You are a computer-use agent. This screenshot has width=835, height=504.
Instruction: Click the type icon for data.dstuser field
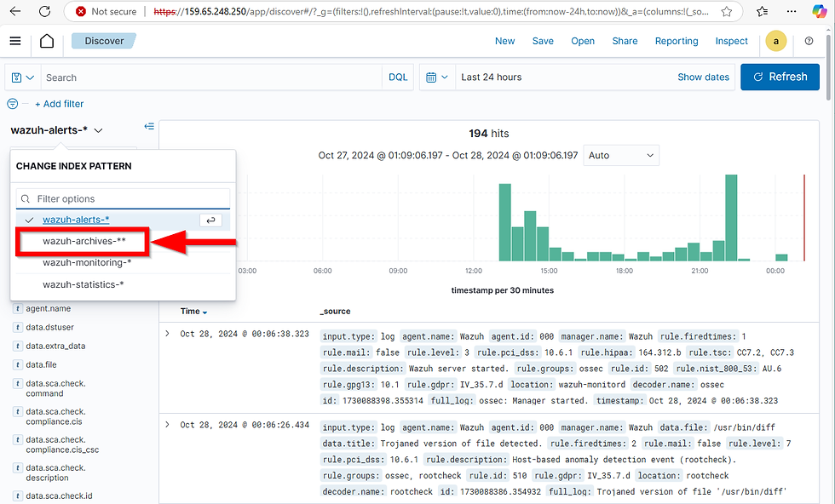tap(18, 327)
